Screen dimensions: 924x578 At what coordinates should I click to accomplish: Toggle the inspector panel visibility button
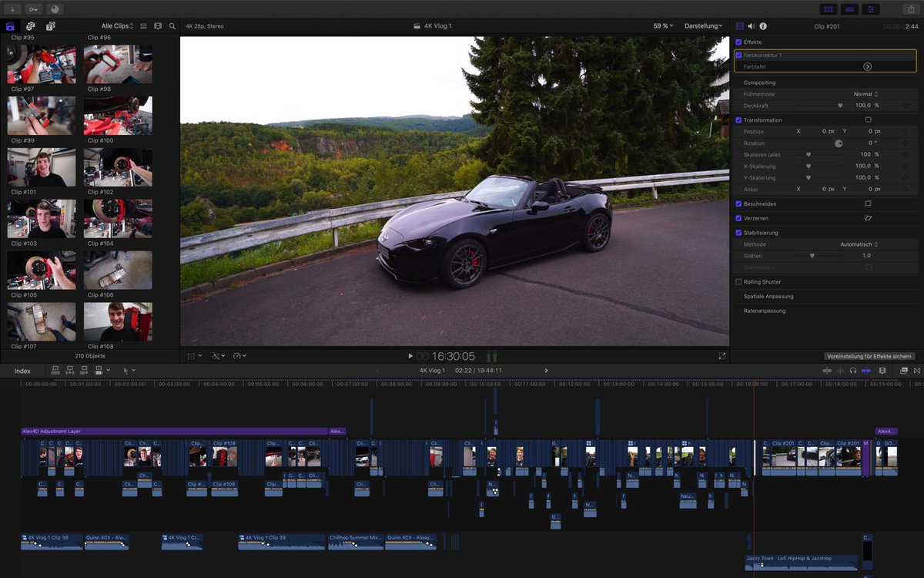click(872, 9)
